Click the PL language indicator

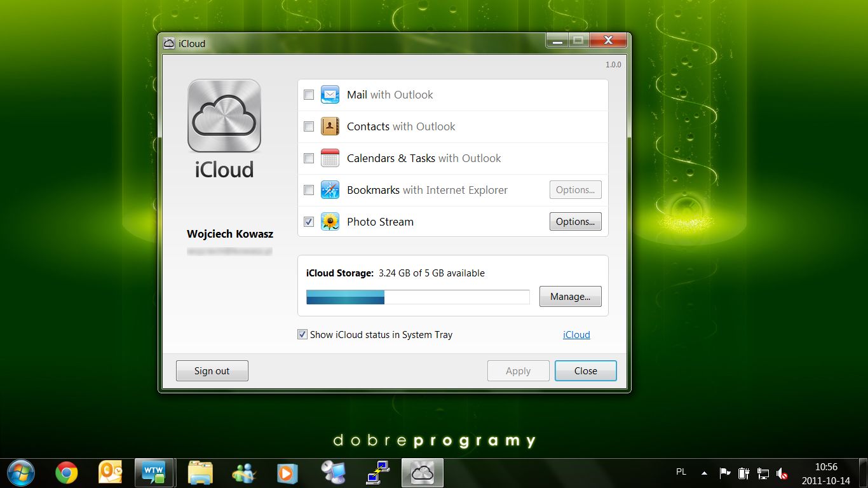tap(681, 472)
